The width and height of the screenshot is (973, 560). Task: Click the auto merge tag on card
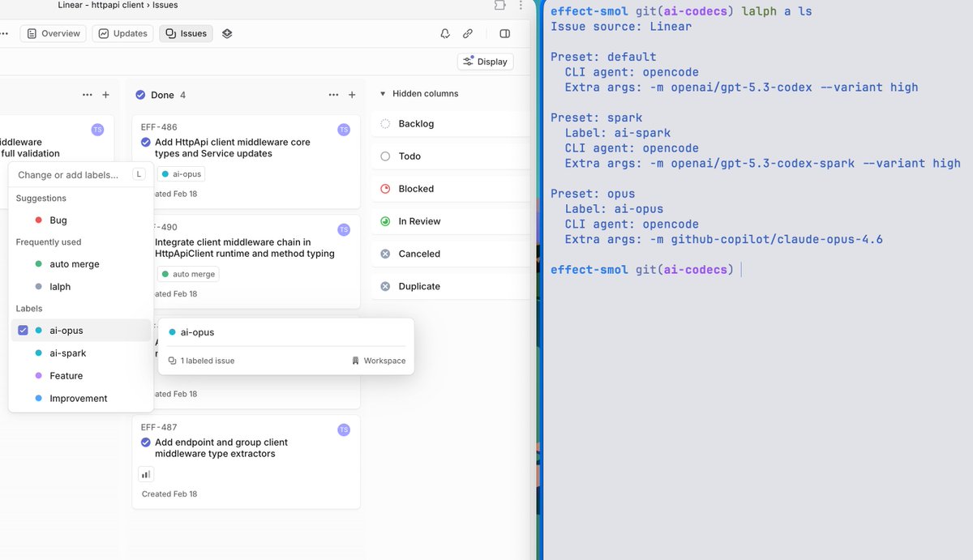189,274
